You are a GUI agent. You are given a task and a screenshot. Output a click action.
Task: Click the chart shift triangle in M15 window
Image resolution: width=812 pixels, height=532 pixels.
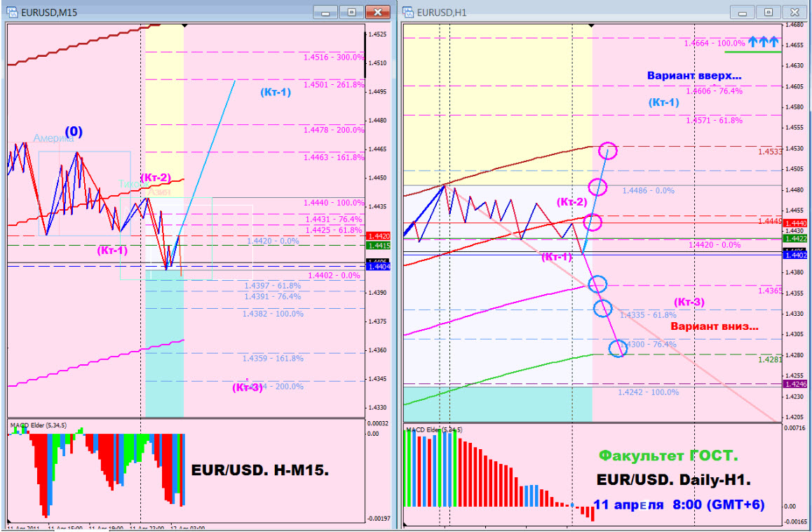(x=185, y=25)
